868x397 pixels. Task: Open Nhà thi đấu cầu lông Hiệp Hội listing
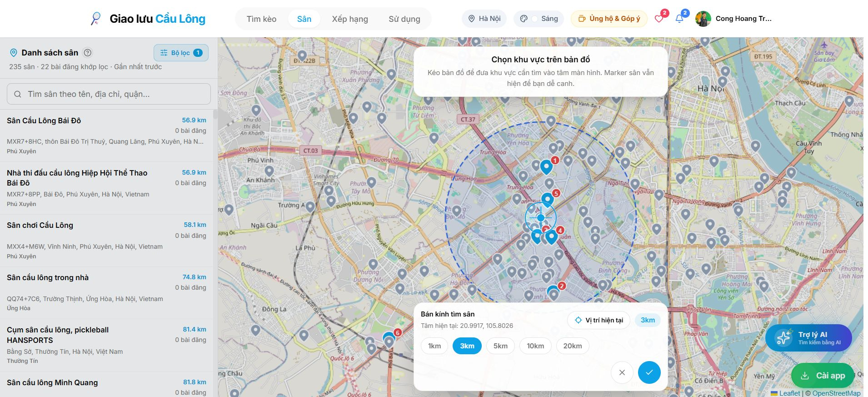click(x=106, y=188)
